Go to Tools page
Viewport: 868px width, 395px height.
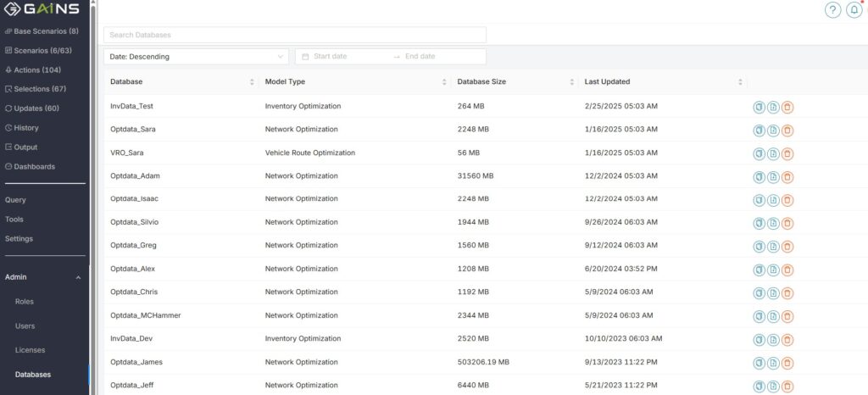tap(14, 219)
